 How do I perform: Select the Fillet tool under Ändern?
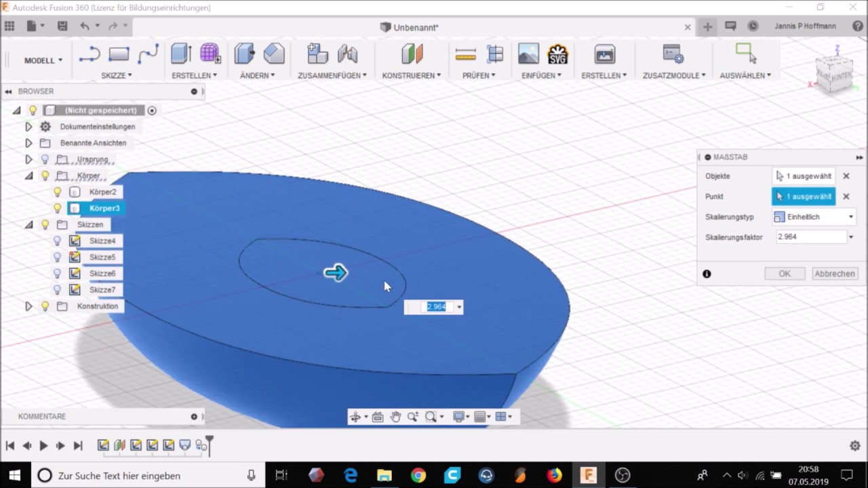(x=274, y=54)
